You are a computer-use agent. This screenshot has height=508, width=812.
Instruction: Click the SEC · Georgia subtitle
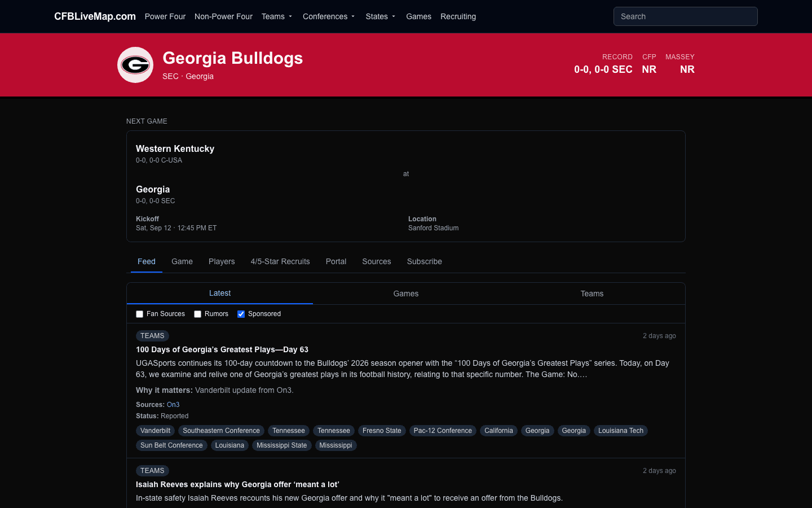click(188, 76)
